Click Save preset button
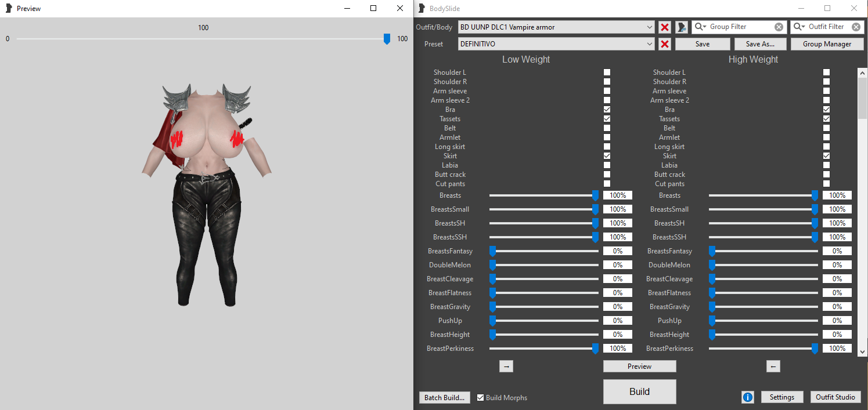868x410 pixels. tap(702, 44)
